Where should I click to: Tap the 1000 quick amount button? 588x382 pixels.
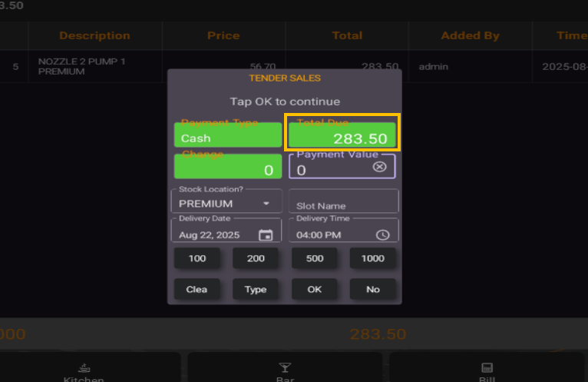(373, 258)
